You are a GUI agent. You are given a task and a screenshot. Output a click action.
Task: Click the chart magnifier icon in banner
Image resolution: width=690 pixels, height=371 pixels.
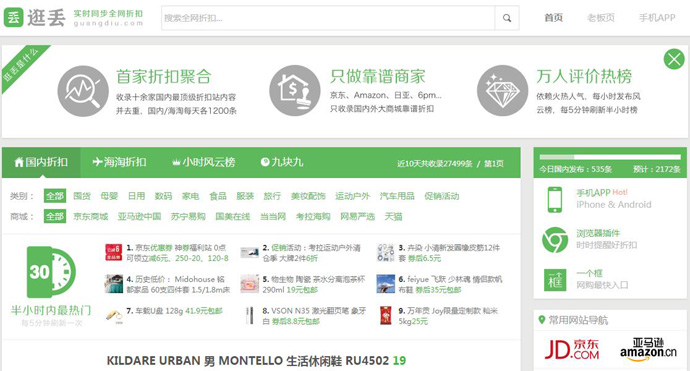pos(83,91)
